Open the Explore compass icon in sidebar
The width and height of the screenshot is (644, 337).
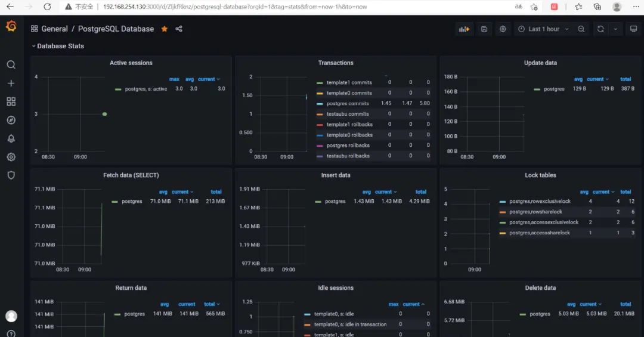point(11,120)
